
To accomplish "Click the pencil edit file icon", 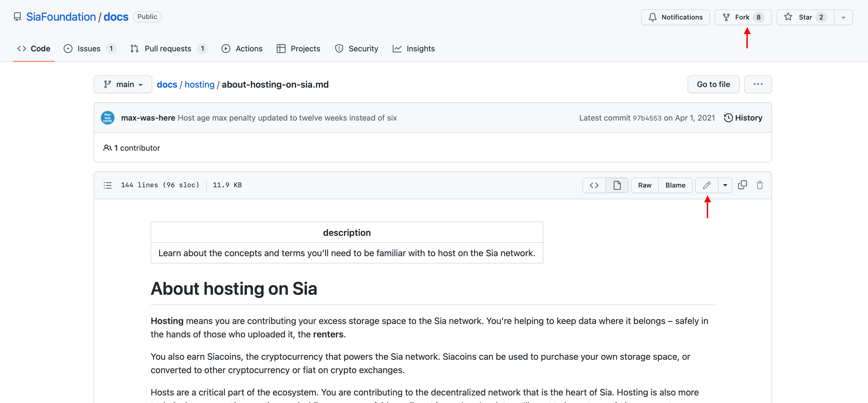I will 707,185.
